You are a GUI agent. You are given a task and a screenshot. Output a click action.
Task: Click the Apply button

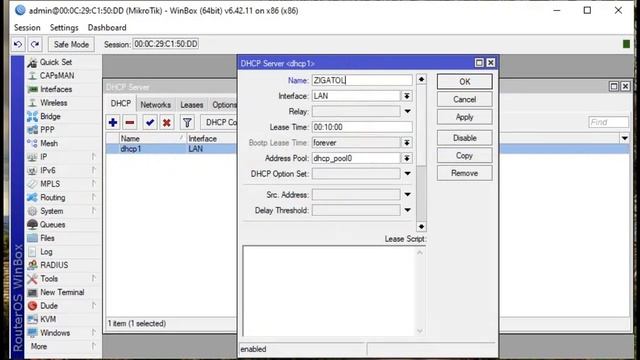coord(464,117)
